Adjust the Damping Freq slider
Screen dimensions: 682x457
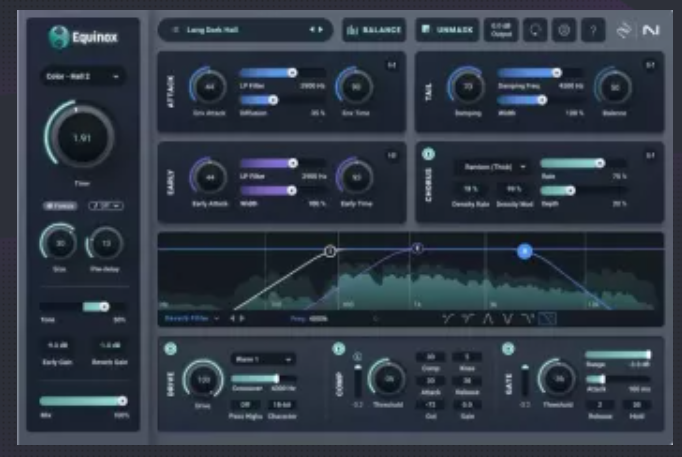(540, 73)
